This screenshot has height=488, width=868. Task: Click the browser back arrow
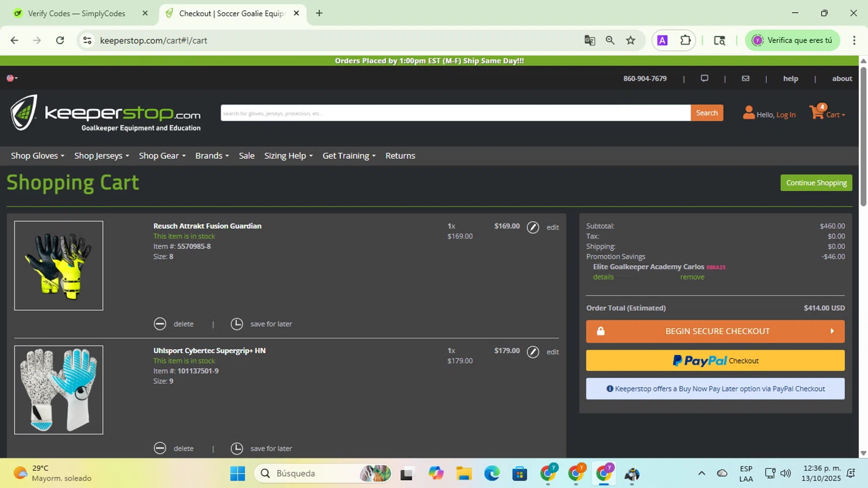[x=14, y=41]
